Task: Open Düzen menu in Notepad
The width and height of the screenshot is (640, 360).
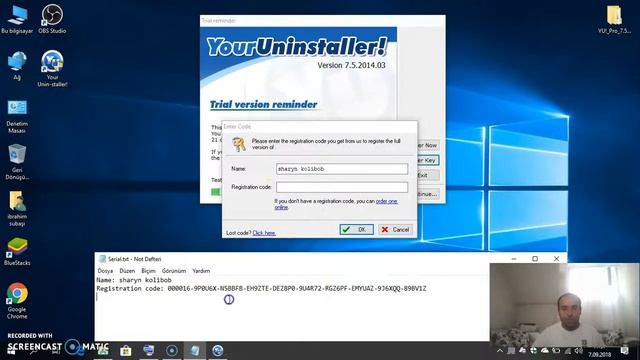Action: point(127,271)
